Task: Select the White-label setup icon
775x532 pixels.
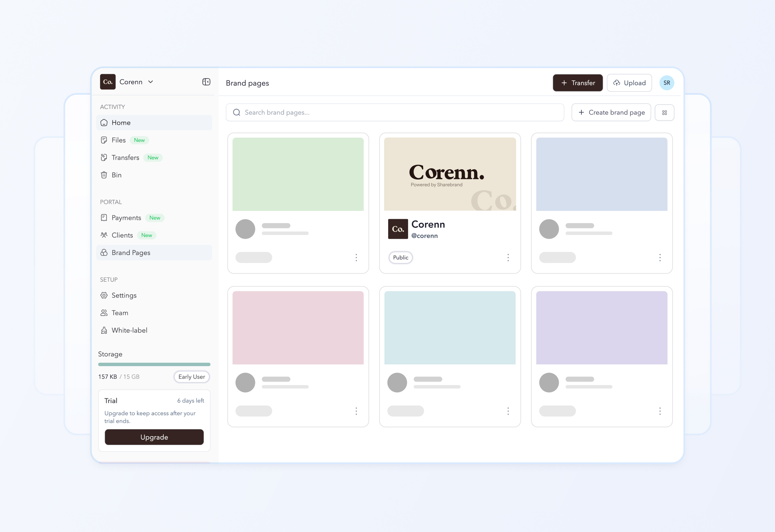Action: (x=104, y=330)
